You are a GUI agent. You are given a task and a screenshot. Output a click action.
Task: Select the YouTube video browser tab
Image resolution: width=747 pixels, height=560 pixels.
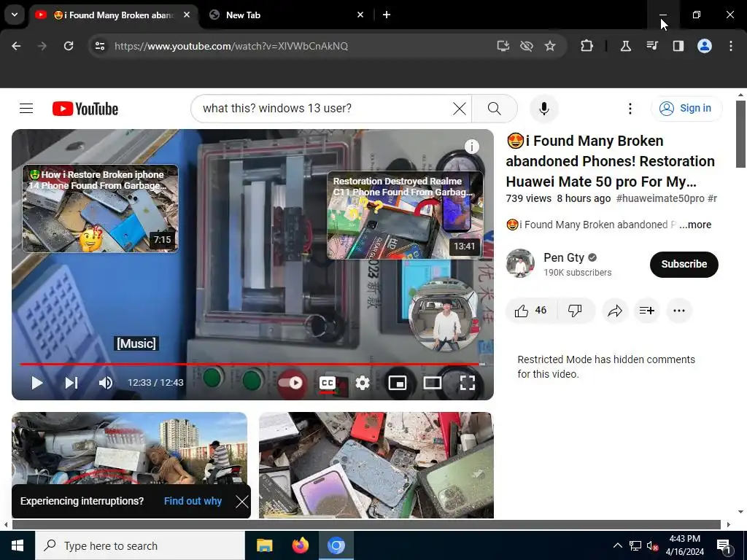[115, 15]
